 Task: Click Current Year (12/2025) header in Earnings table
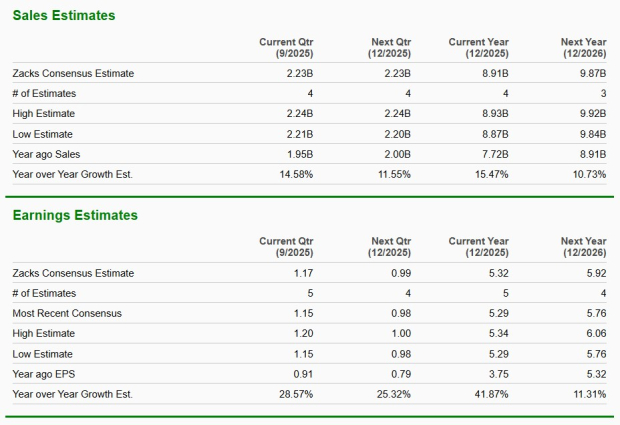[x=480, y=247]
